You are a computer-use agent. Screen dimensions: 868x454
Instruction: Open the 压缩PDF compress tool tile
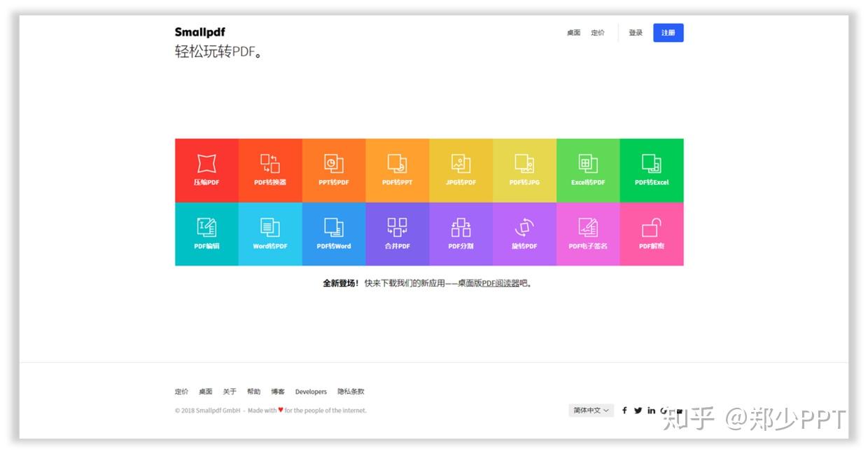coord(206,170)
